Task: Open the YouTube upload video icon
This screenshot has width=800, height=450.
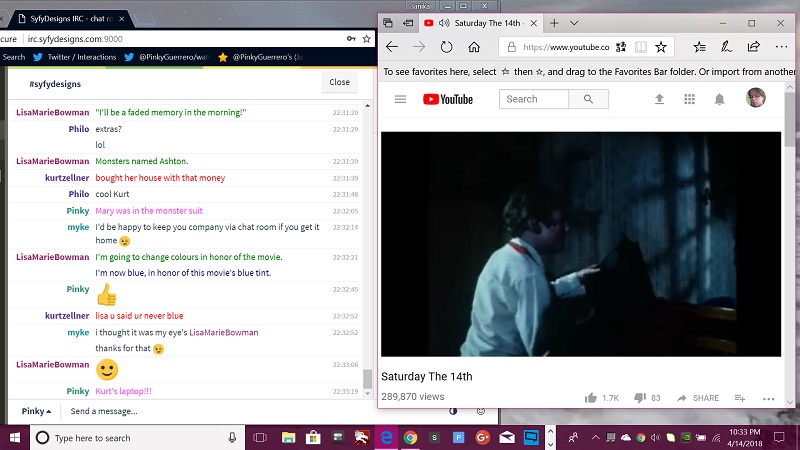Action: click(659, 99)
